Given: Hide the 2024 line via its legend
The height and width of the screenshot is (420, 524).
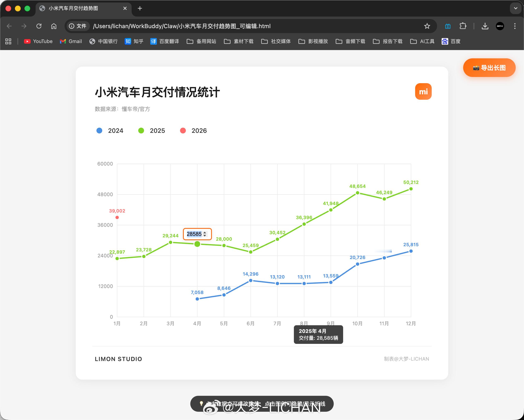Looking at the screenshot, I should point(110,131).
